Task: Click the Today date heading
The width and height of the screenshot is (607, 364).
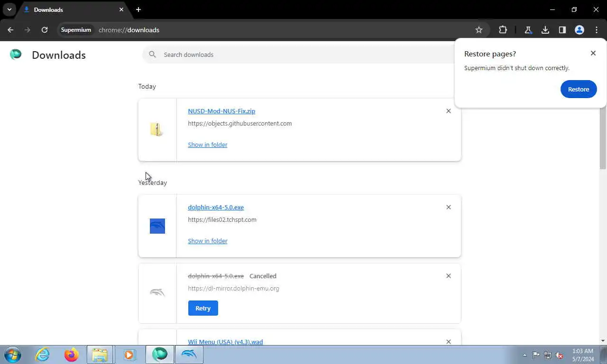Action: point(147,86)
